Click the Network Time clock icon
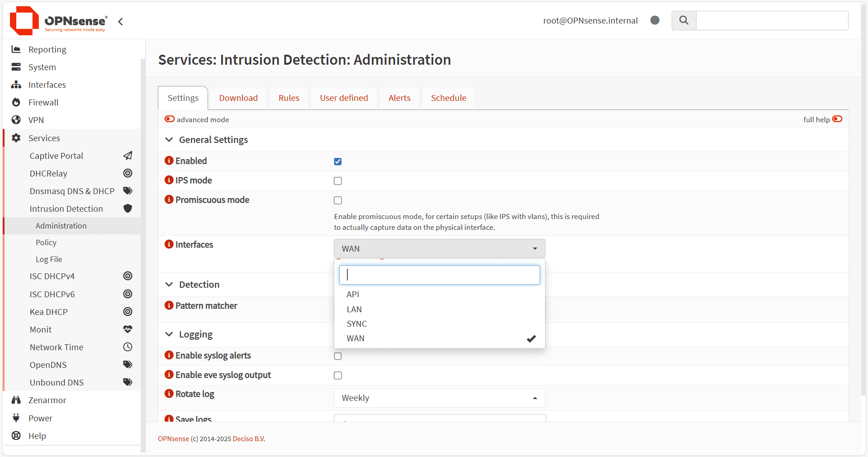Screen dimensions: 868x457 tap(128, 347)
